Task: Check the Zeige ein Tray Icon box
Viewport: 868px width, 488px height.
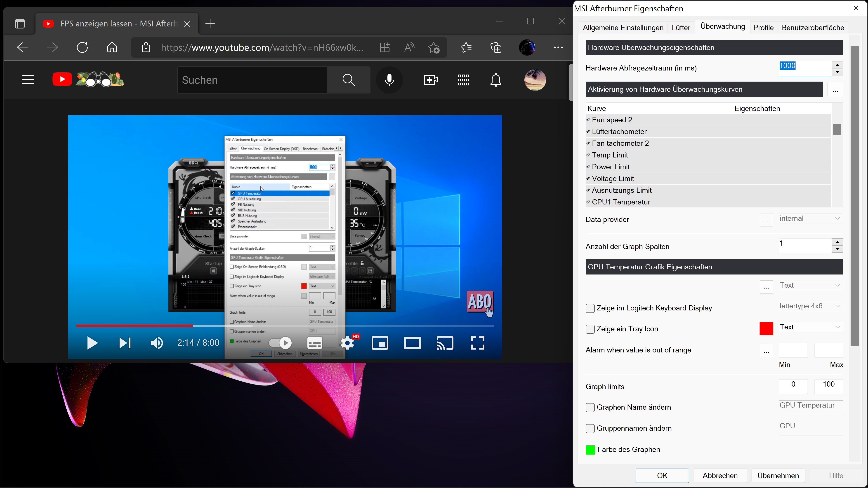Action: (590, 329)
